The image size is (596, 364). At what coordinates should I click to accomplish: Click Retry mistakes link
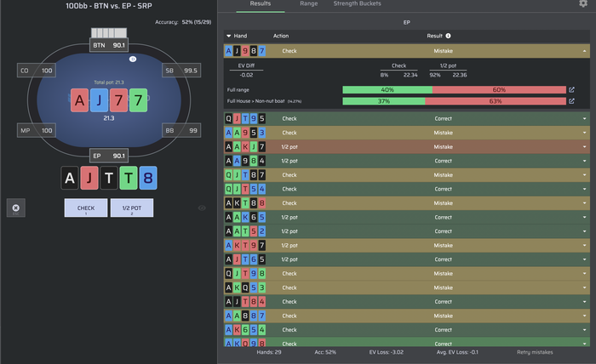coord(535,352)
